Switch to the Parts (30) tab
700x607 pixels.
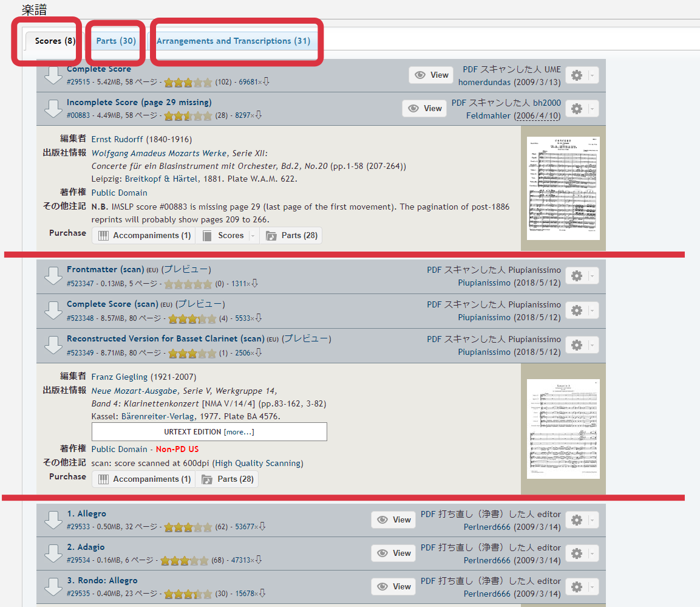pyautogui.click(x=116, y=41)
